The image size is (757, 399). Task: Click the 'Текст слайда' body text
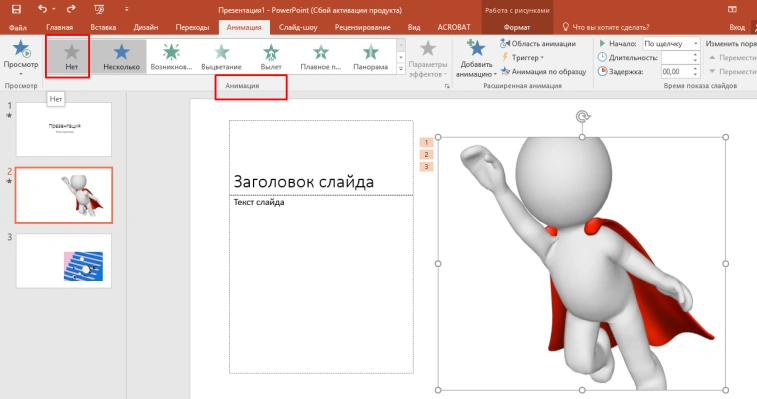(x=259, y=202)
